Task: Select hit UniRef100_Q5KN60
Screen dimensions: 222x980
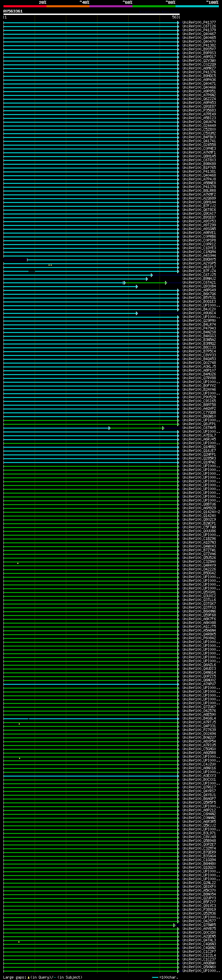Action: (x=199, y=967)
